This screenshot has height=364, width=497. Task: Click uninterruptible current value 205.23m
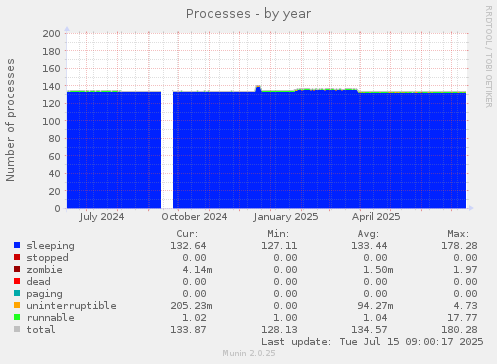tap(191, 306)
